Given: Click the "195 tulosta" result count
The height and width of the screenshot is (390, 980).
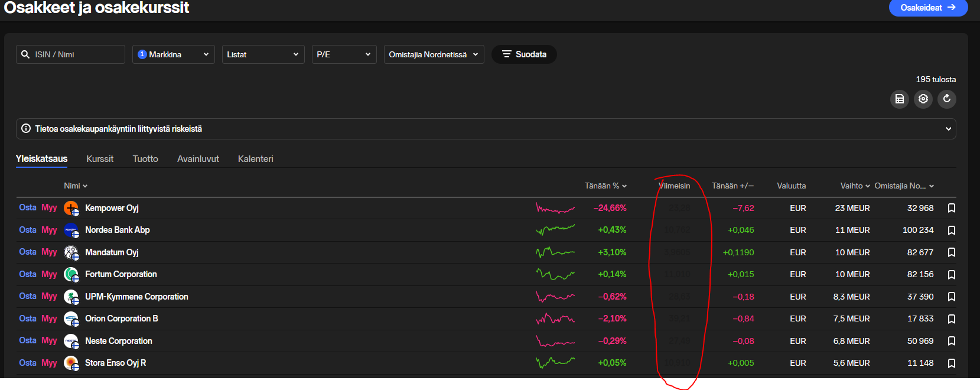Looking at the screenshot, I should click(936, 79).
